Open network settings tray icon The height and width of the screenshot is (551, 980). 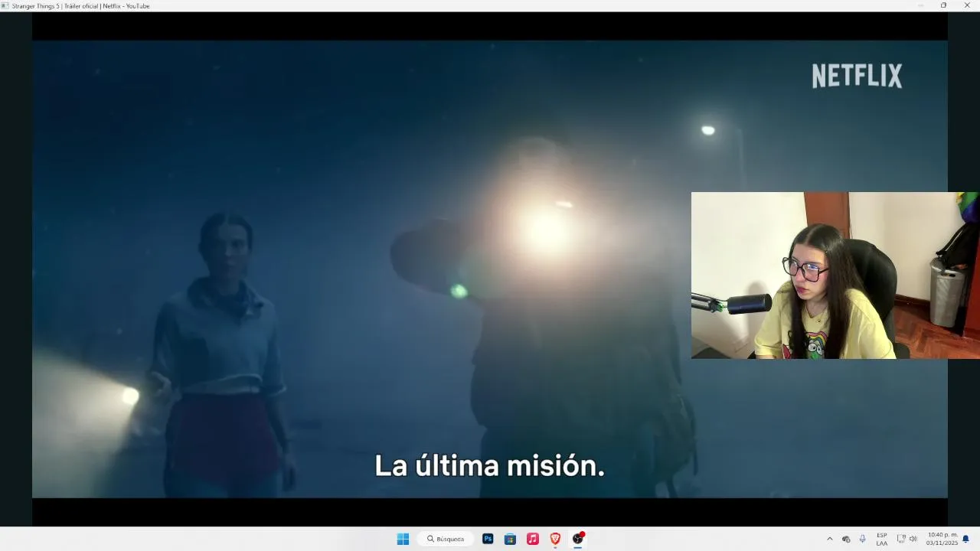click(901, 539)
